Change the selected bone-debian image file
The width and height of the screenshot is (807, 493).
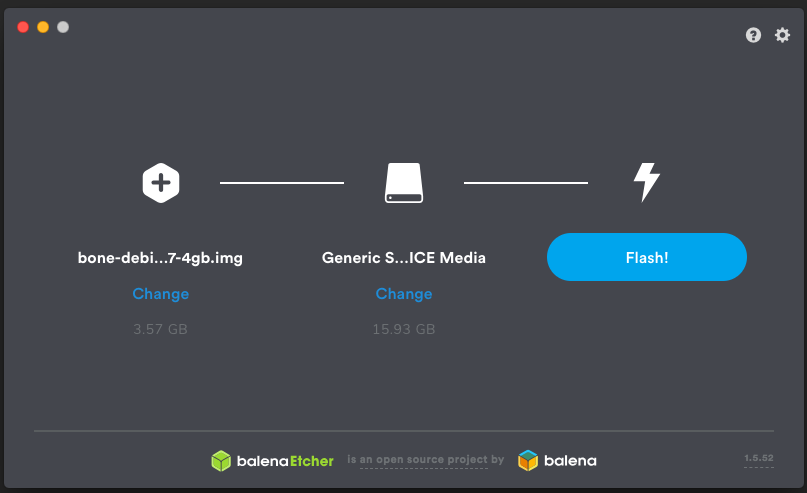(161, 294)
